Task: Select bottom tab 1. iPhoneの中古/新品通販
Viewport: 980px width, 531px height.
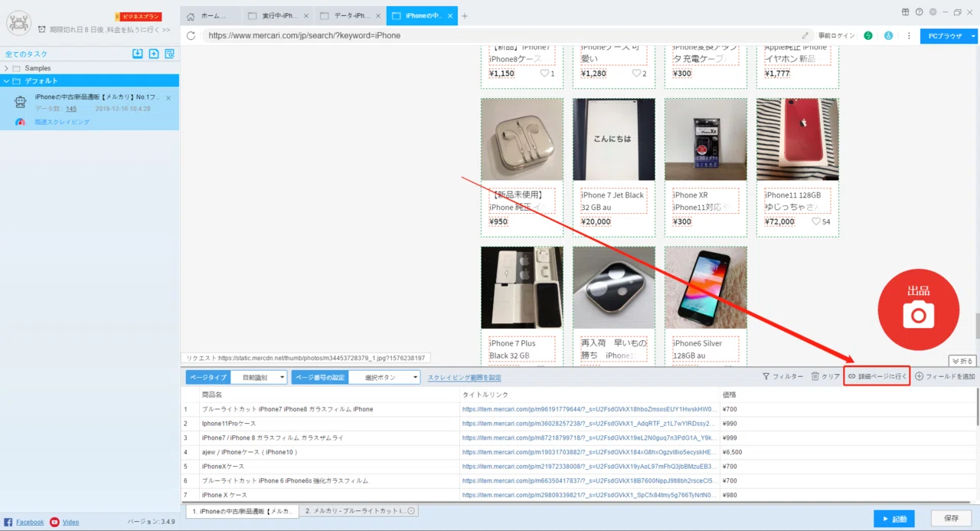Action: tap(242, 511)
